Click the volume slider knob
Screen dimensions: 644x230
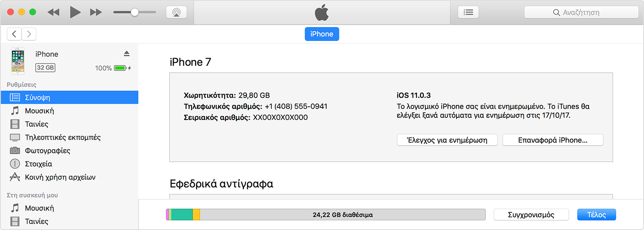(135, 12)
